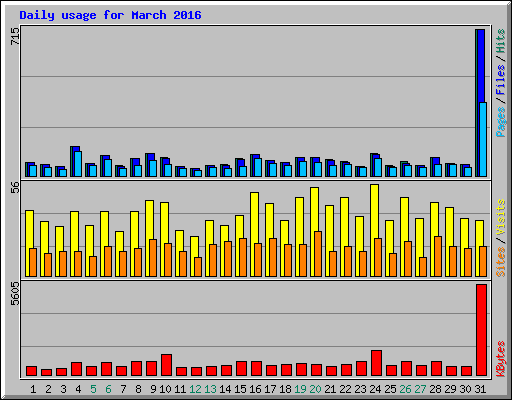The height and width of the screenshot is (400, 512).
Task: Click the orange Sites legend label
Action: pos(501,262)
